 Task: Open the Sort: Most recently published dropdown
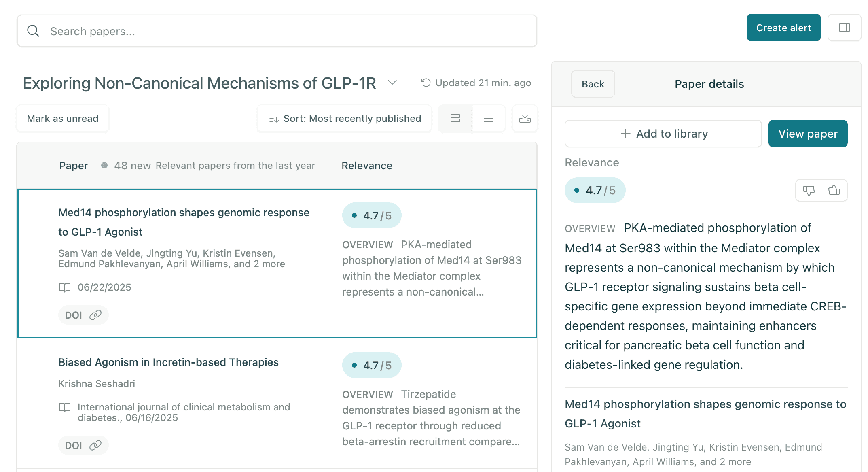click(x=345, y=118)
